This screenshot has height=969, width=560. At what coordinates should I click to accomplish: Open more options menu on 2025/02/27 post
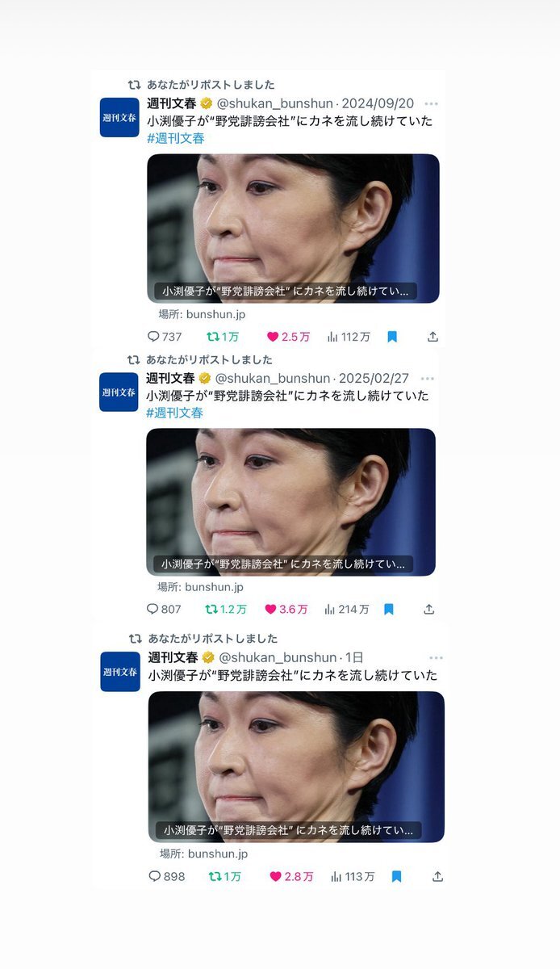click(x=428, y=379)
